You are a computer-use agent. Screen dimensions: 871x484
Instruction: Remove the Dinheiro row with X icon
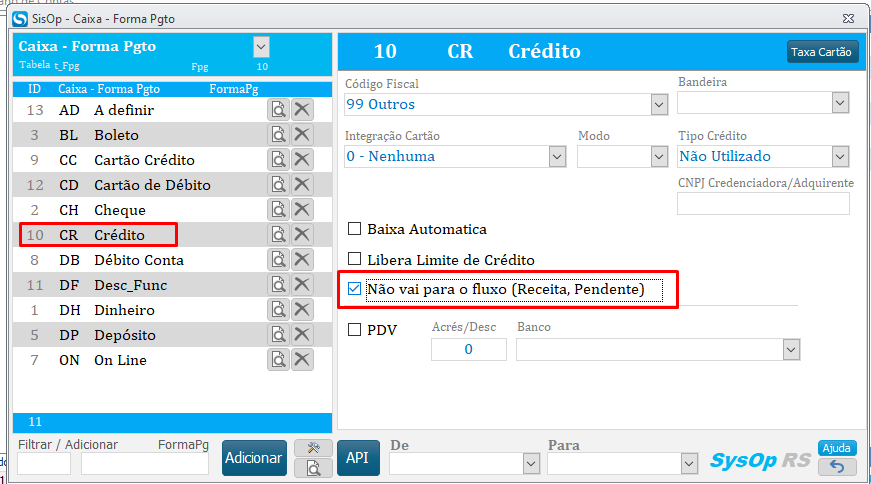302,310
